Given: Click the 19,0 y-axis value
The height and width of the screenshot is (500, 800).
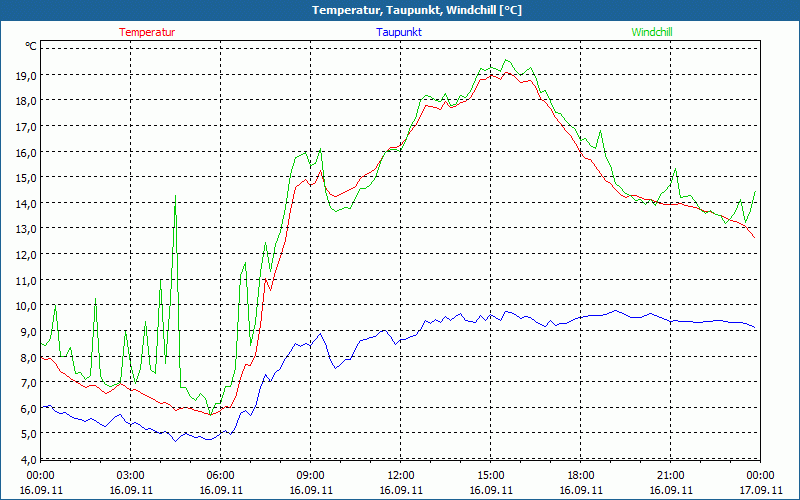Looking at the screenshot, I should pos(26,76).
